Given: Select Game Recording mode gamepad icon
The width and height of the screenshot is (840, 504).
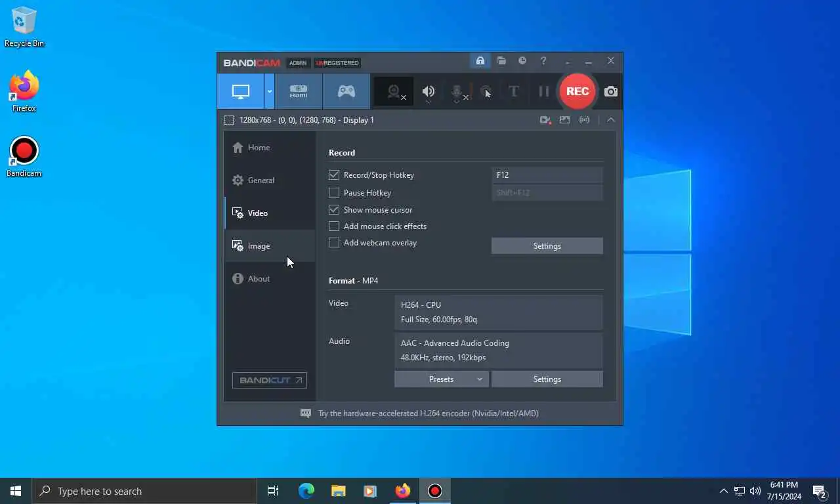Looking at the screenshot, I should [346, 91].
